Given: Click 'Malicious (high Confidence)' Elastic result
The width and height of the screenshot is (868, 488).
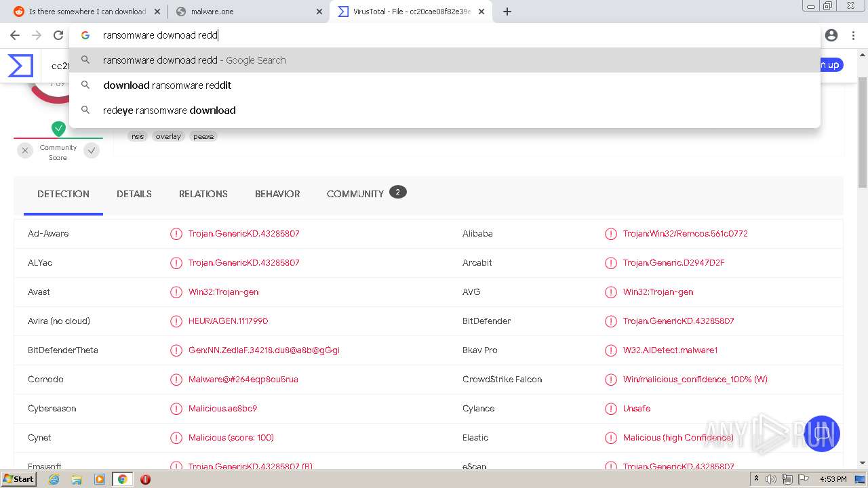Looking at the screenshot, I should click(x=678, y=438).
